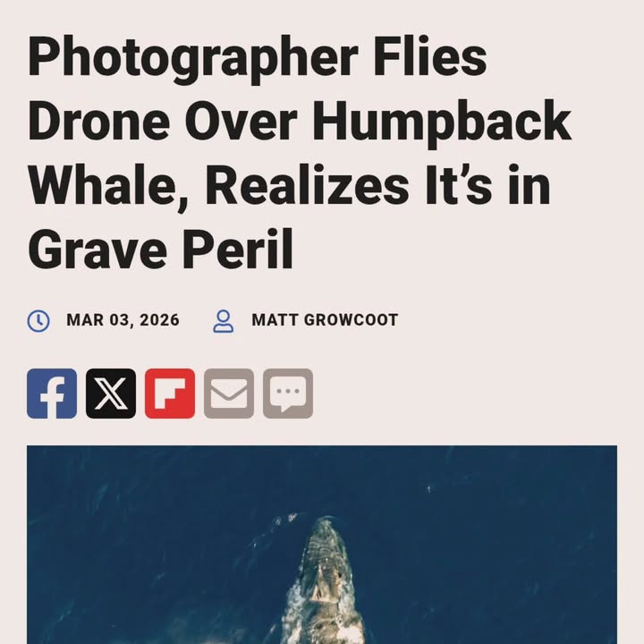Open the humpback whale drone photo
This screenshot has height=644, width=644.
click(x=322, y=545)
